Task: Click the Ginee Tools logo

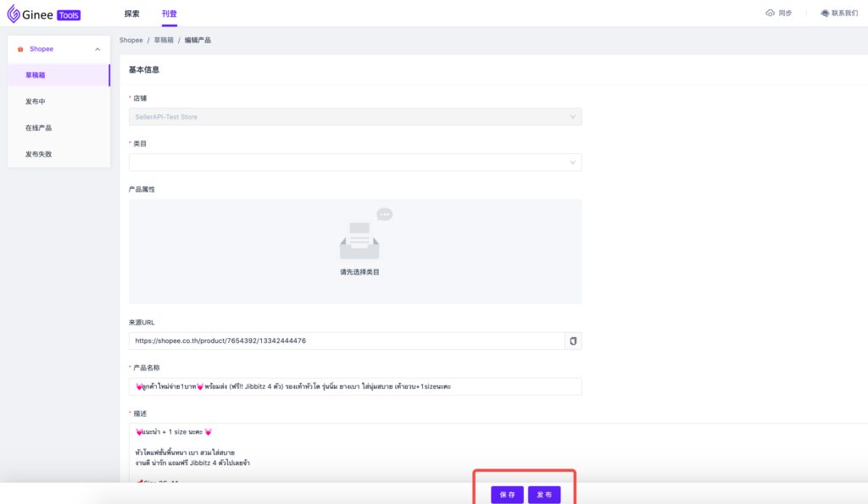Action: click(x=44, y=14)
